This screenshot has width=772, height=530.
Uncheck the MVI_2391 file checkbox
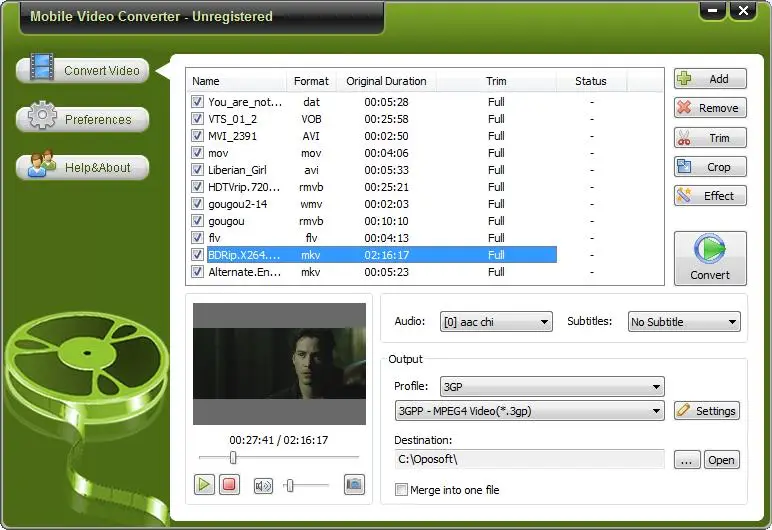coord(197,135)
